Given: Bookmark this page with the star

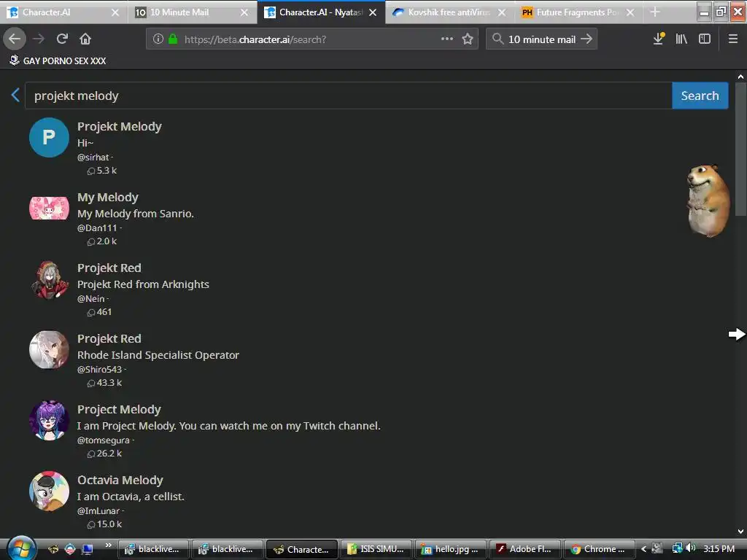Looking at the screenshot, I should coord(468,39).
